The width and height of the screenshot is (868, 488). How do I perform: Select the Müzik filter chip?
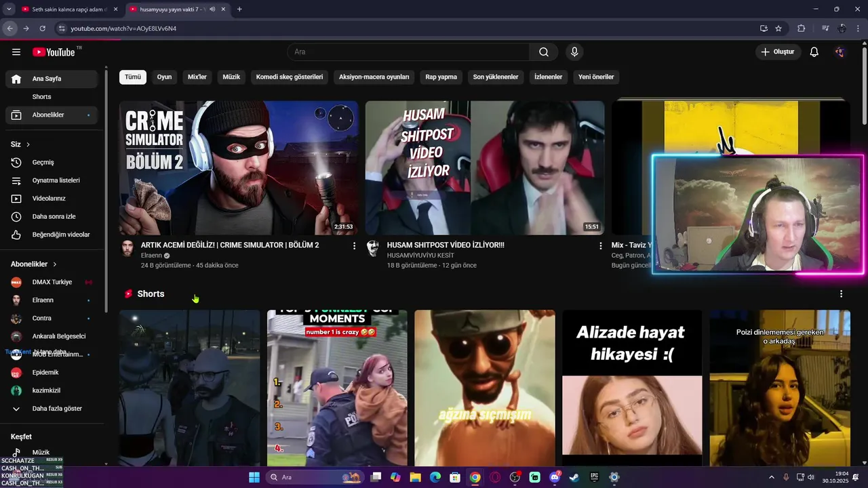point(232,77)
